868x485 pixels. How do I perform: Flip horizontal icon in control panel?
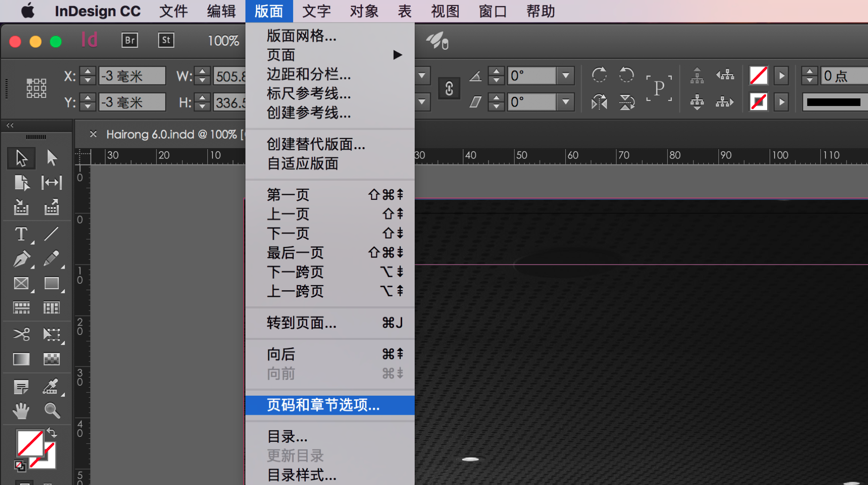pyautogui.click(x=599, y=102)
